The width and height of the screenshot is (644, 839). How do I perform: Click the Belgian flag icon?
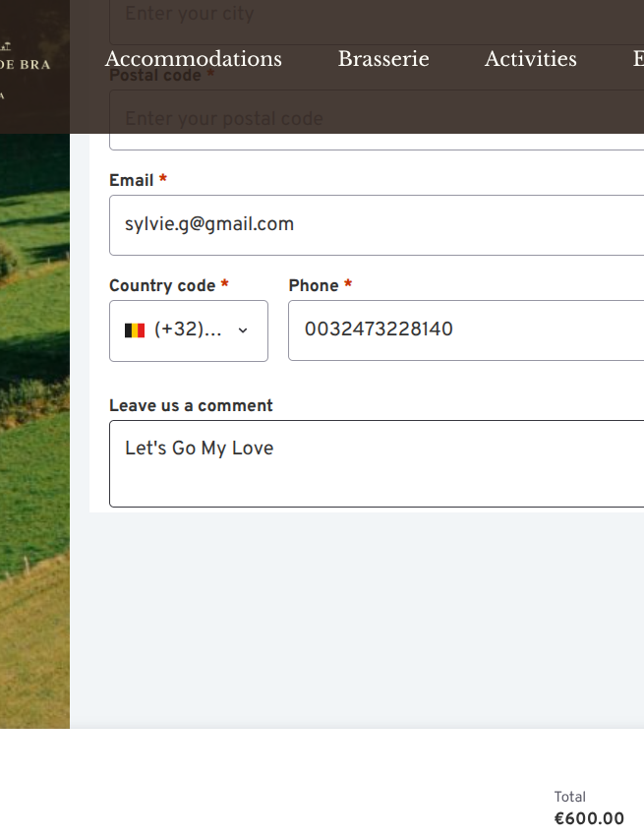click(x=135, y=330)
